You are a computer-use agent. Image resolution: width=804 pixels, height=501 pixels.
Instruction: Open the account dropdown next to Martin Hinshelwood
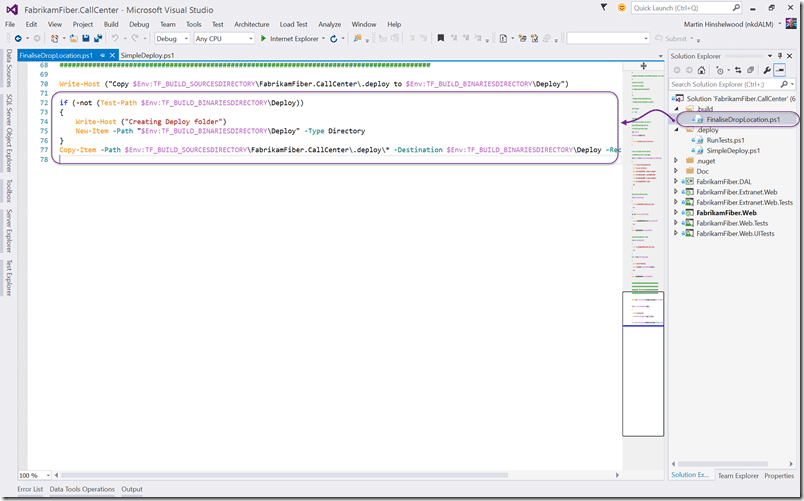pyautogui.click(x=780, y=24)
